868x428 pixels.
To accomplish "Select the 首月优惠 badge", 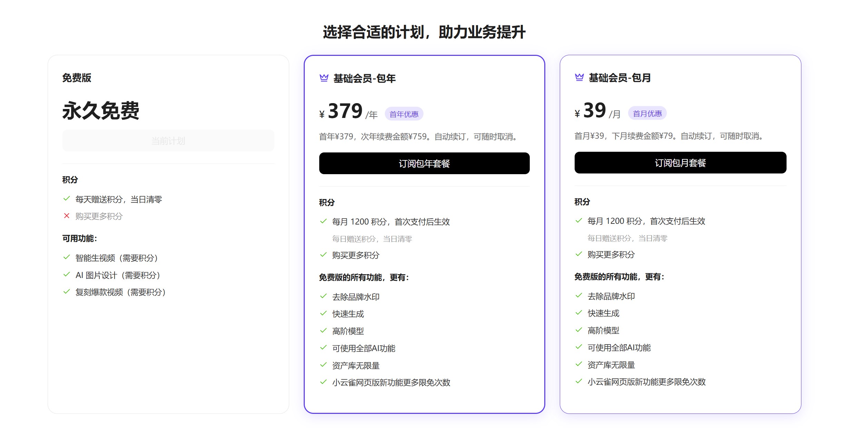I will coord(647,113).
